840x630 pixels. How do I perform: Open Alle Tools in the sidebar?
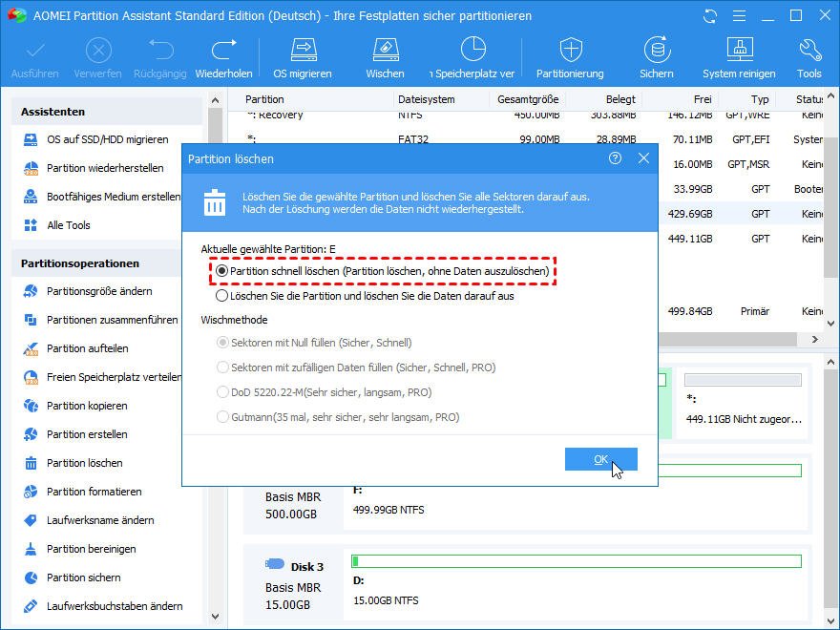click(57, 225)
